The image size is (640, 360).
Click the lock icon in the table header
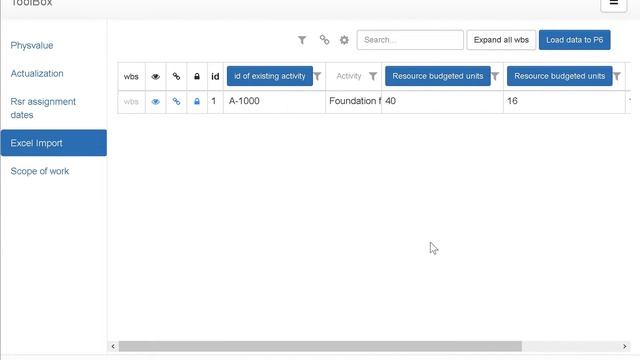click(197, 76)
